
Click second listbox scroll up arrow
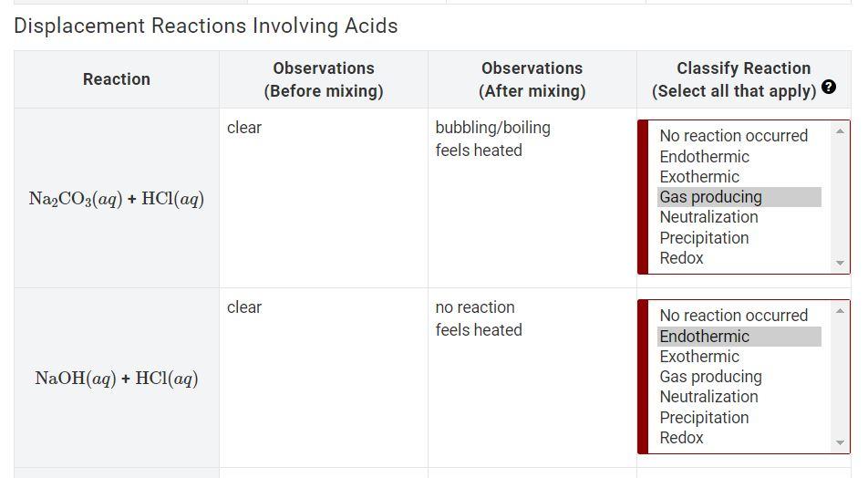pyautogui.click(x=840, y=311)
